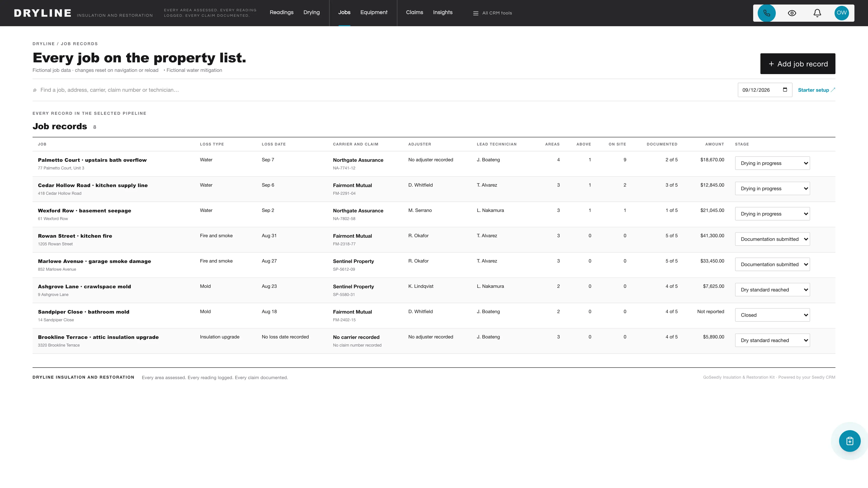Click the AREAS column header
Image resolution: width=868 pixels, height=488 pixels.
point(552,144)
